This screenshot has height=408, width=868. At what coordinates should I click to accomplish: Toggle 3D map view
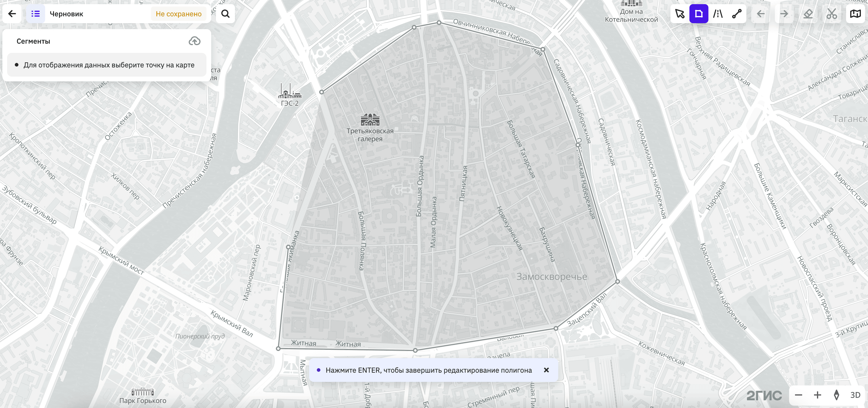855,395
